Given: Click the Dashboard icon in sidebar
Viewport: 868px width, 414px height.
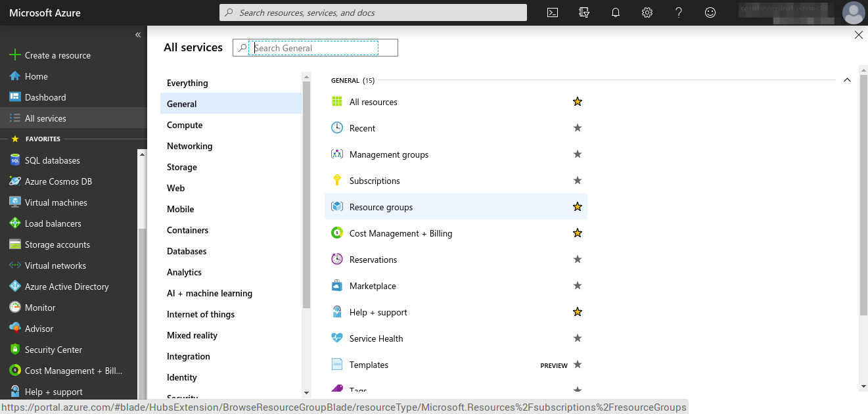Looking at the screenshot, I should [14, 97].
